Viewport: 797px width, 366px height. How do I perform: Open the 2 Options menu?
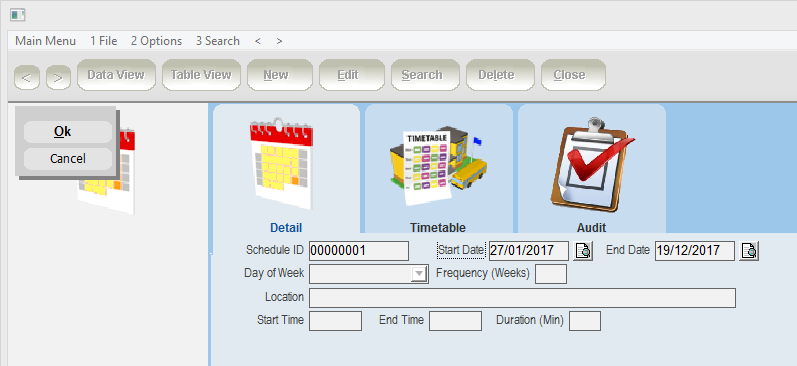(x=156, y=41)
